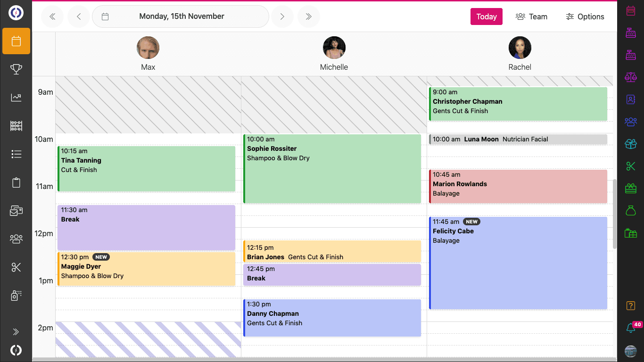This screenshot has width=644, height=362.
Task: Open the green money bag icon
Action: tap(630, 210)
